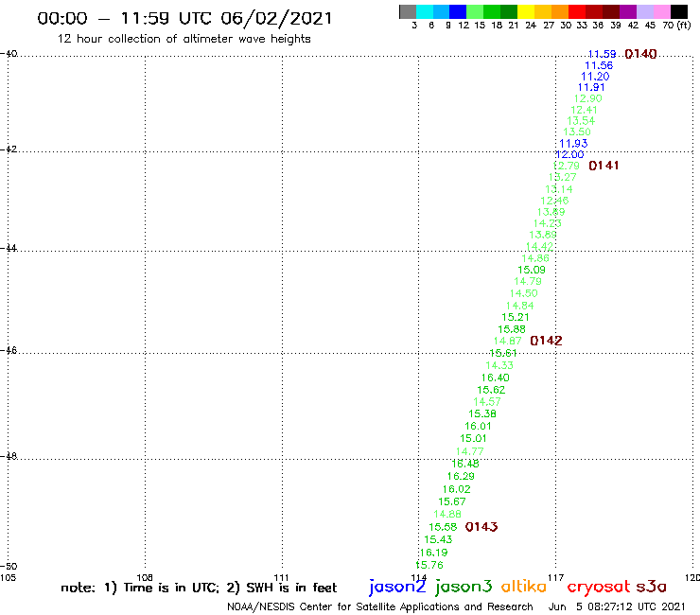Click the subtitle '12 hour collection of altimeter wave heights'
The height and width of the screenshot is (615, 700).
[184, 39]
